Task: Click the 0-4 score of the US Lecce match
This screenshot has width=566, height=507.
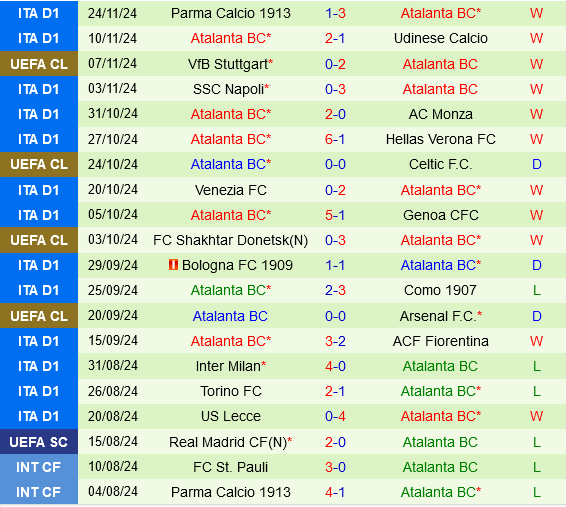Action: [335, 416]
